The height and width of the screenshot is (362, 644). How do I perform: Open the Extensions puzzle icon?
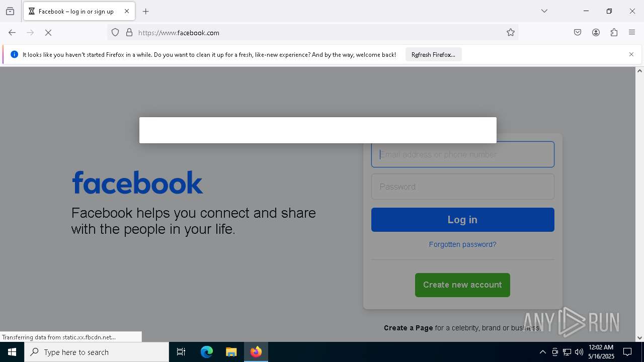614,33
